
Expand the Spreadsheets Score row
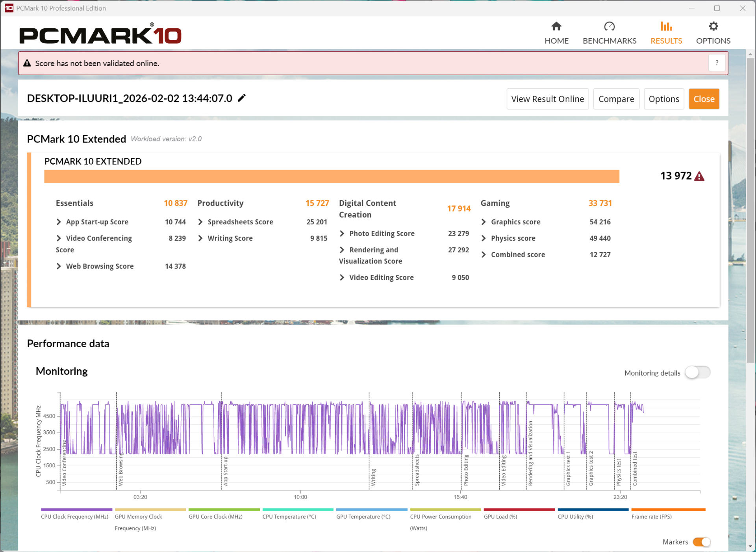point(200,222)
